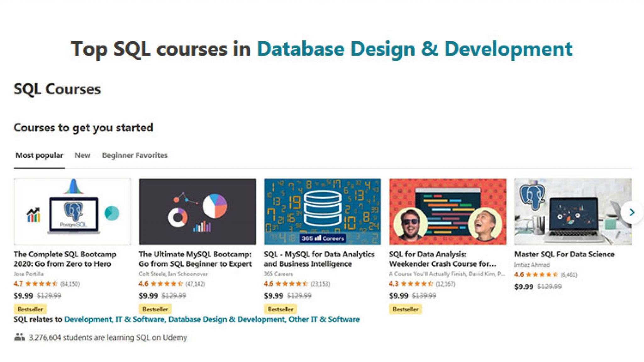Open Complete SQL Bootcamp course thumbnail
Viewport: 644px width, 362px height.
point(72,211)
